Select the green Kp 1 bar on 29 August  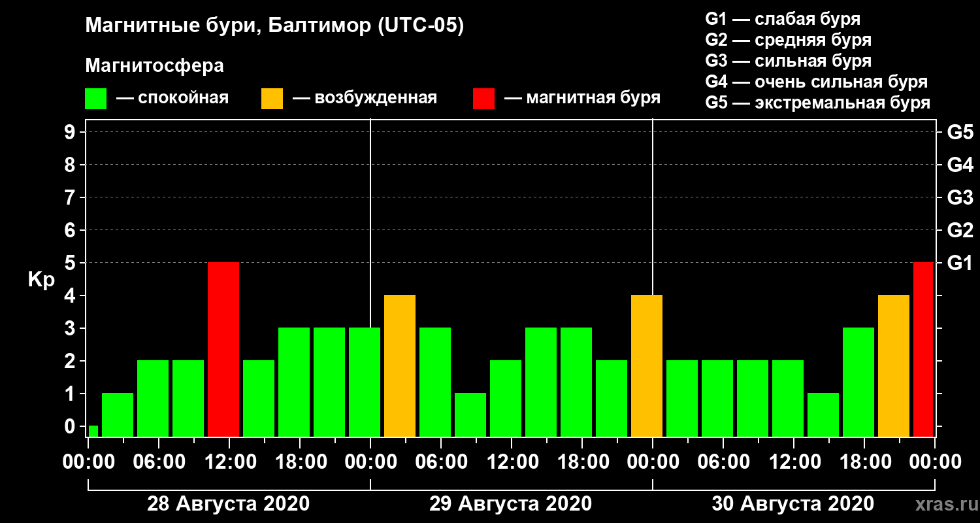[x=470, y=415]
